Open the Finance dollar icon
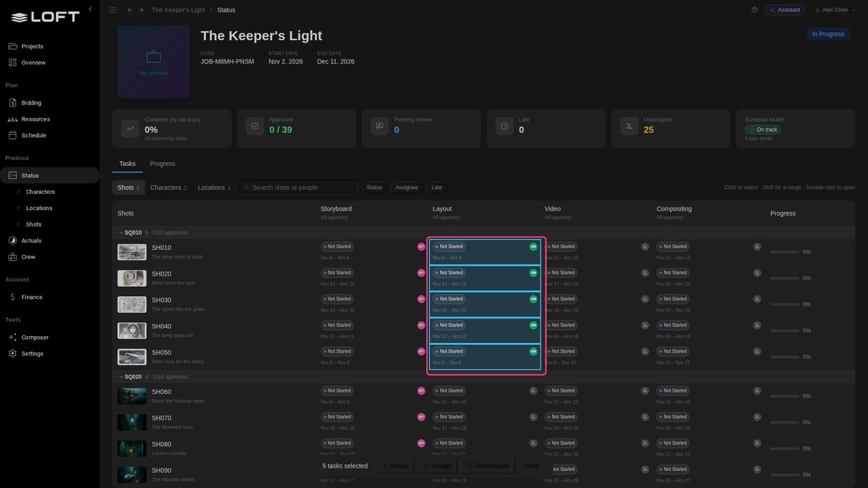 tap(12, 297)
